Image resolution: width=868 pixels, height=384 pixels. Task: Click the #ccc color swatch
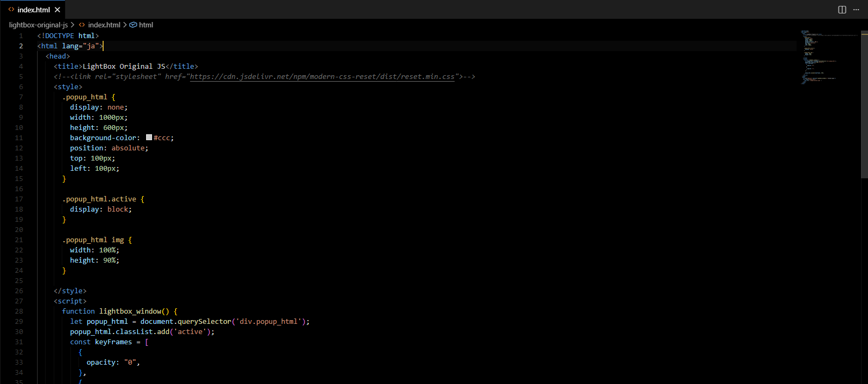tap(149, 137)
